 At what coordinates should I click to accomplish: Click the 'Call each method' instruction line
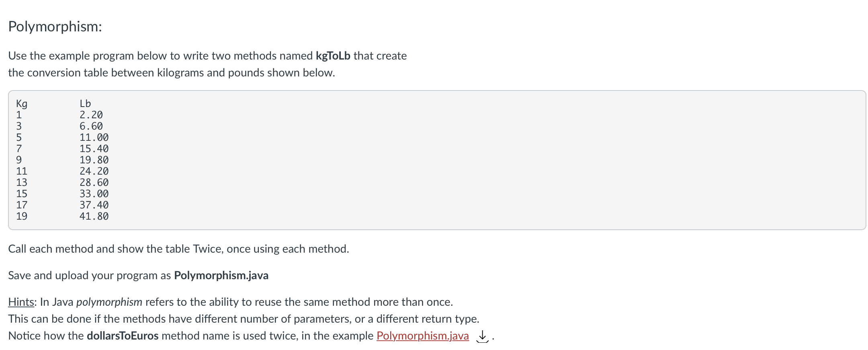(x=179, y=249)
